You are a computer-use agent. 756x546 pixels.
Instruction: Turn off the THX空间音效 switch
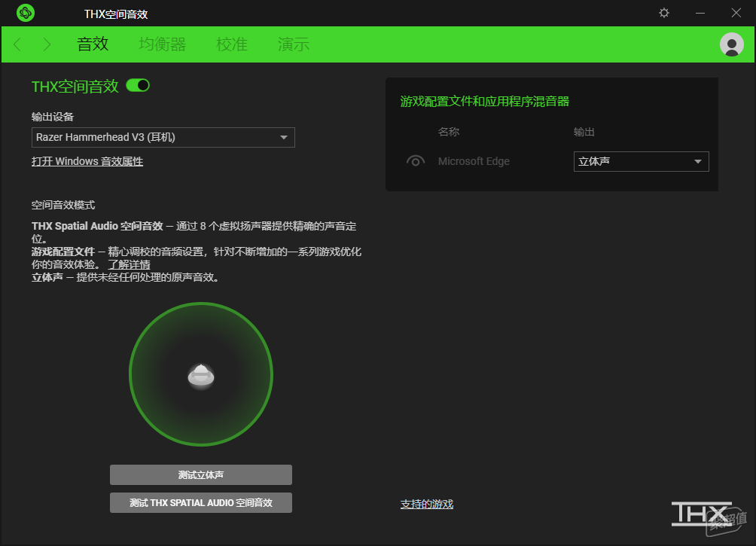click(138, 85)
